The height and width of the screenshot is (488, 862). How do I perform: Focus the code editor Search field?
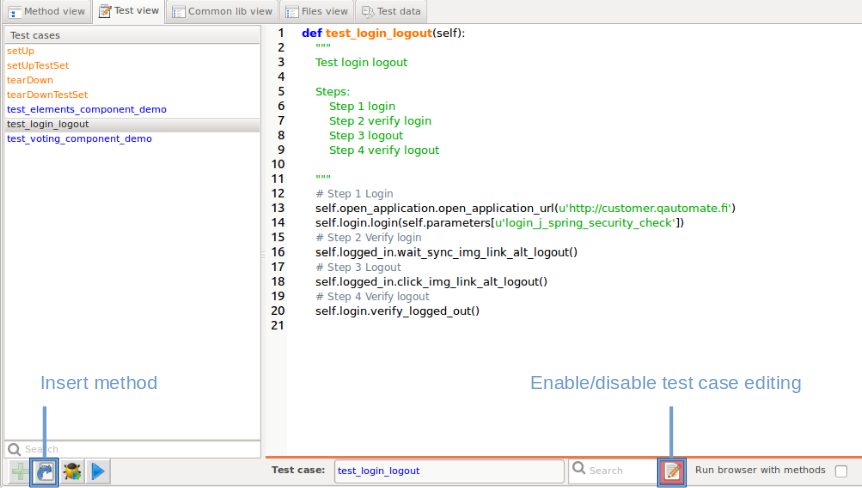pos(613,471)
